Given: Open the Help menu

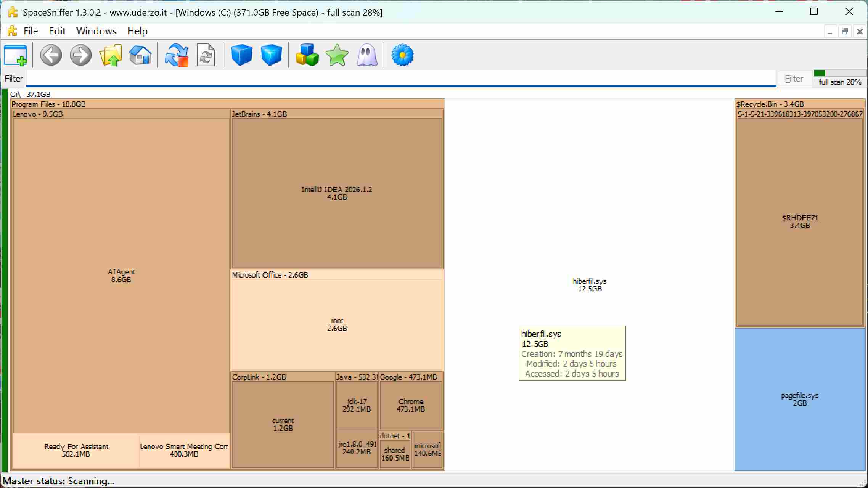Looking at the screenshot, I should (x=137, y=31).
